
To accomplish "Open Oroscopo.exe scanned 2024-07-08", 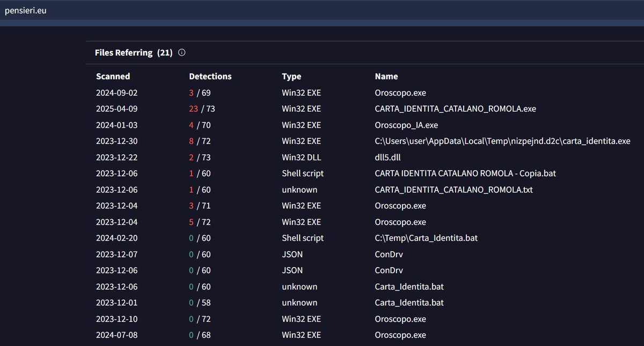I will pos(400,335).
